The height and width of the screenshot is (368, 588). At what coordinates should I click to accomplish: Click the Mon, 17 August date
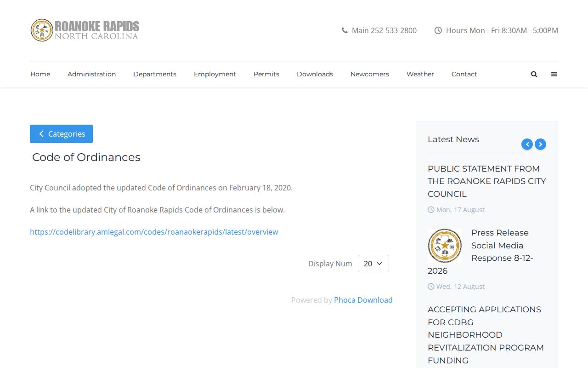click(x=460, y=210)
